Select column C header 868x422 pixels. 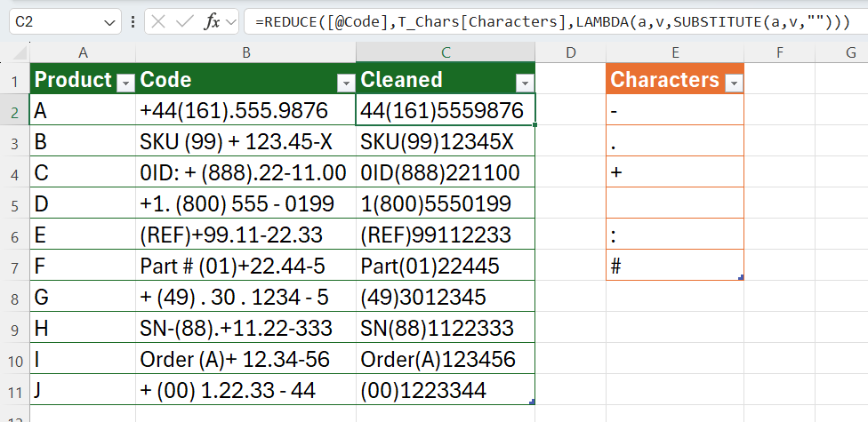pos(446,52)
